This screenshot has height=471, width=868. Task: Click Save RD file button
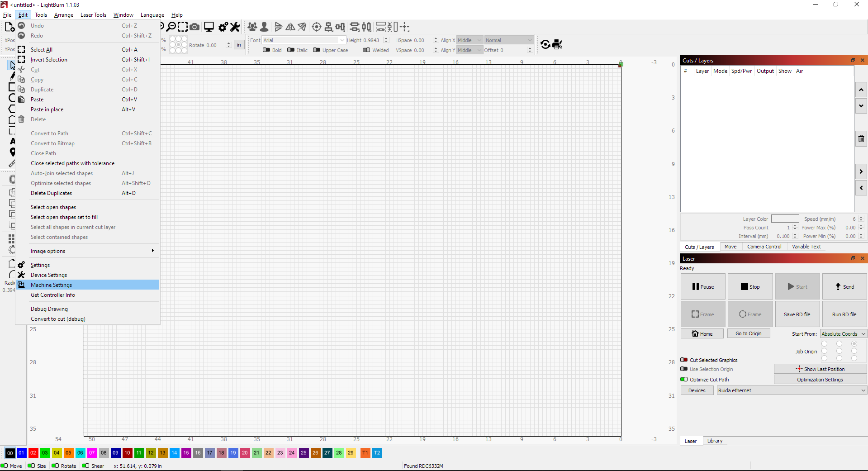pos(797,314)
